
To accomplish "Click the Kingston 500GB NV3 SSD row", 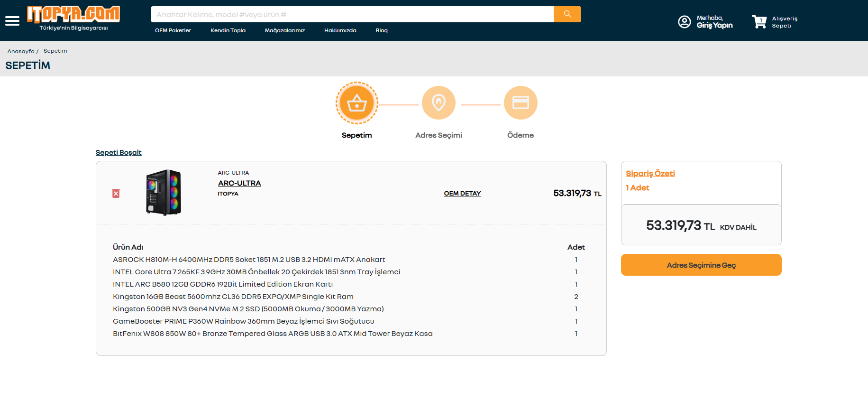I will [x=248, y=309].
